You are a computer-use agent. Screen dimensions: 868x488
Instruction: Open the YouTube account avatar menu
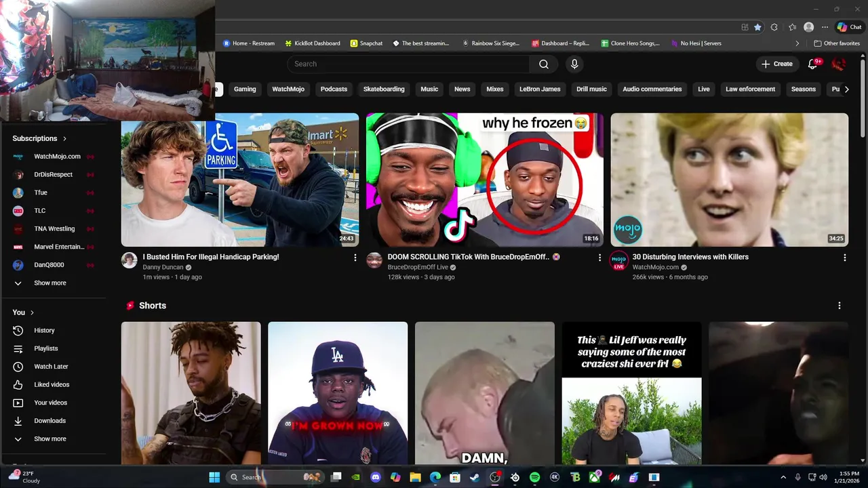(x=839, y=64)
